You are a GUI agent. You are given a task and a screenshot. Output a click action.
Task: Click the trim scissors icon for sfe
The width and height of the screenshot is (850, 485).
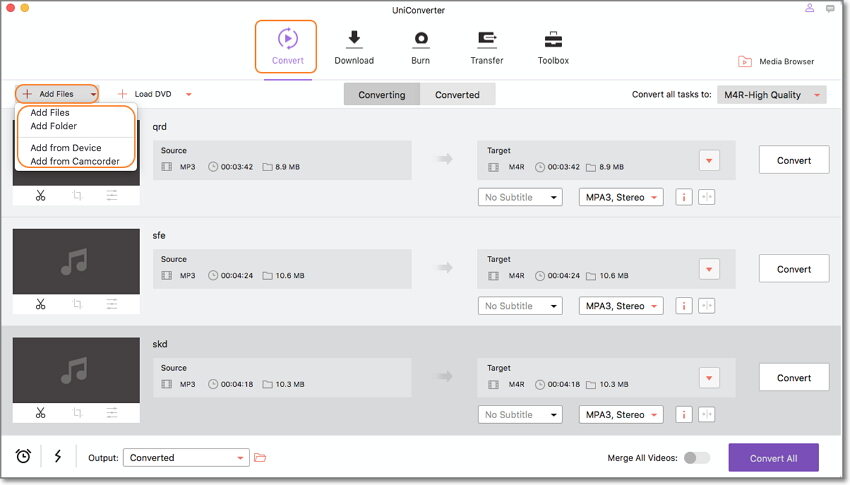[x=41, y=304]
